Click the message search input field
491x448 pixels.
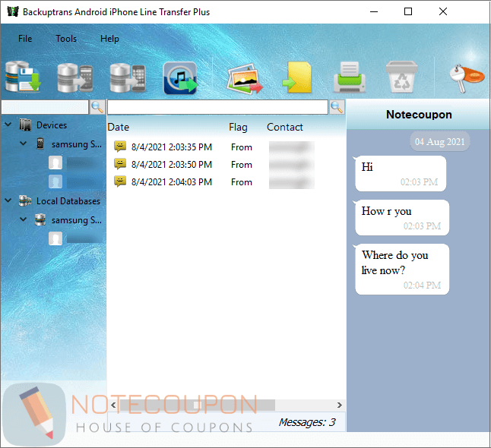pyautogui.click(x=217, y=107)
